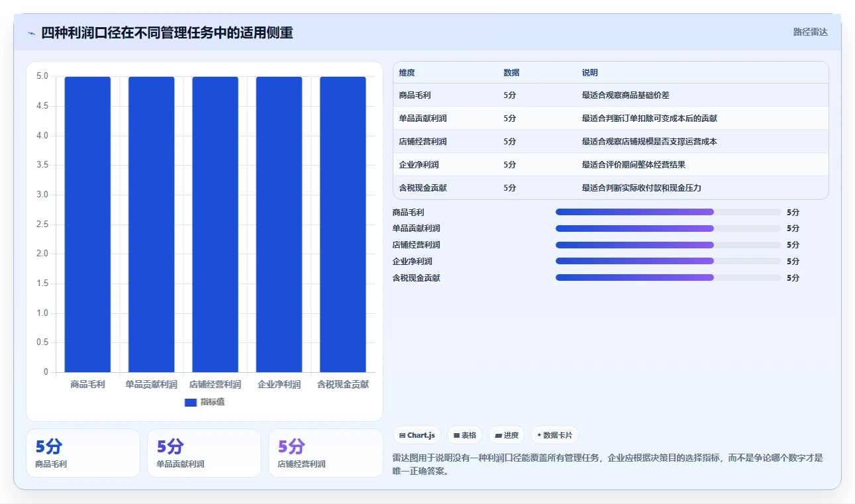Click the 单品贡献利润 progress bar
Viewport: 855px width, 504px height.
click(x=668, y=228)
